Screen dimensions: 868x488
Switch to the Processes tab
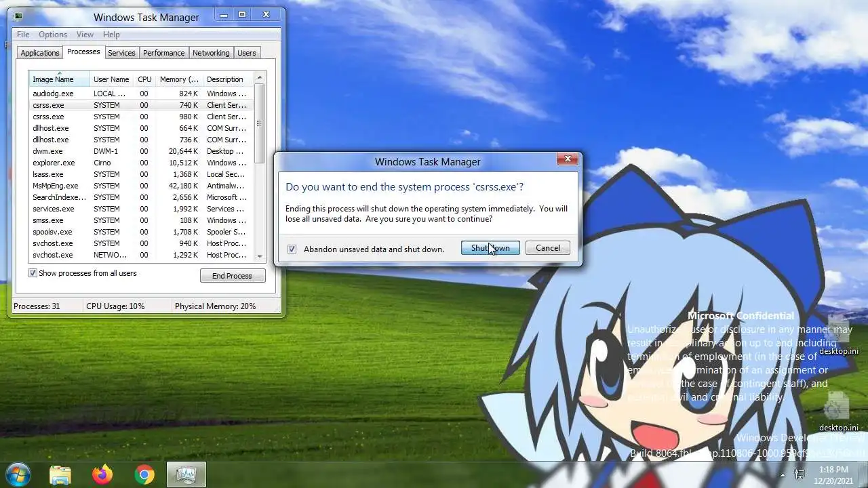(x=83, y=52)
